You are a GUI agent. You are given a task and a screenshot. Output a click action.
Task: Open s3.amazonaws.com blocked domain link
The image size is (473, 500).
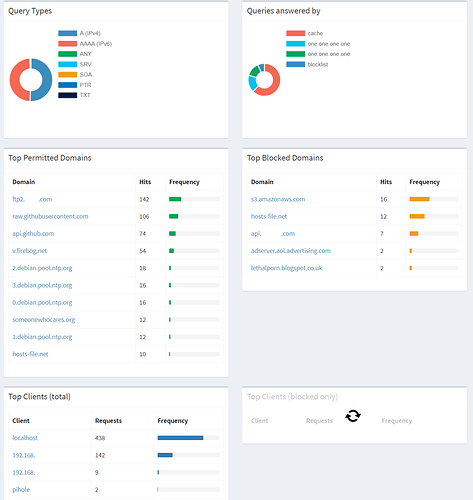point(278,199)
